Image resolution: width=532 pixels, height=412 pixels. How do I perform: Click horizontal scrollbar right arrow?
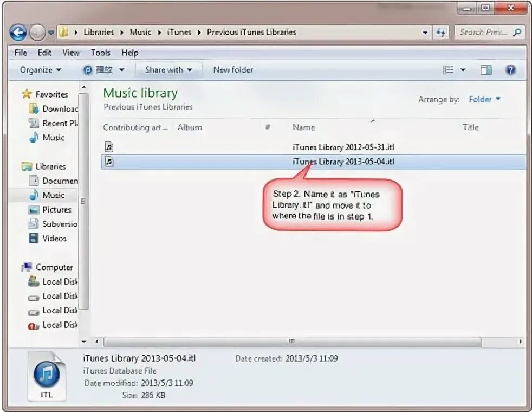coord(520,342)
